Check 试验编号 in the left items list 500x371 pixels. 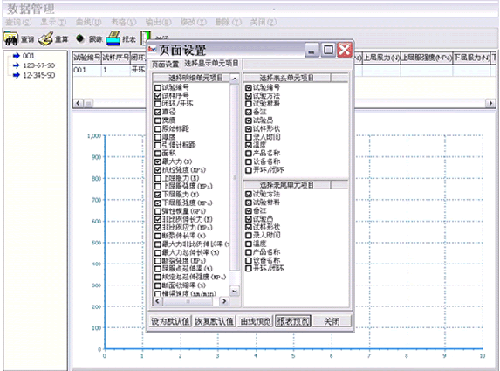tap(158, 88)
